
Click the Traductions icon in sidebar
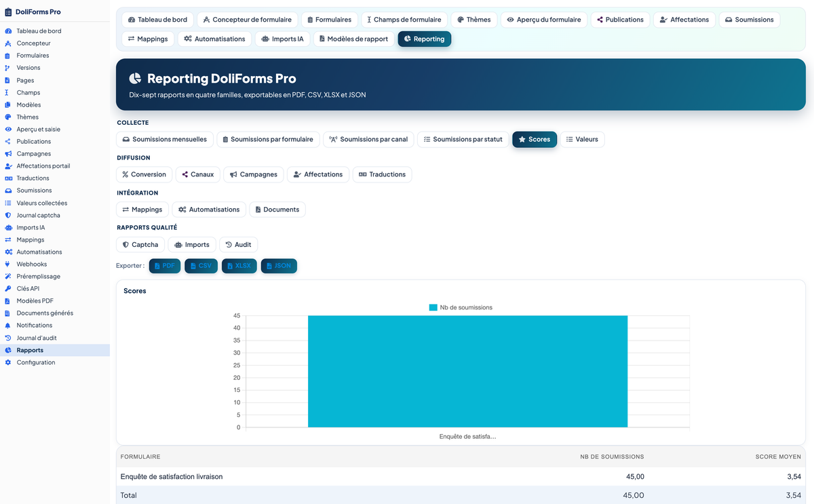tap(8, 178)
